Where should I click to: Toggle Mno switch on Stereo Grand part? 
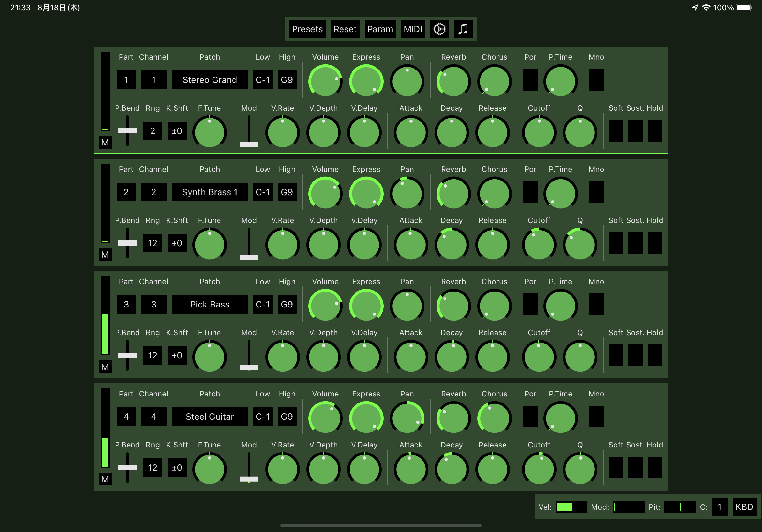(x=596, y=80)
